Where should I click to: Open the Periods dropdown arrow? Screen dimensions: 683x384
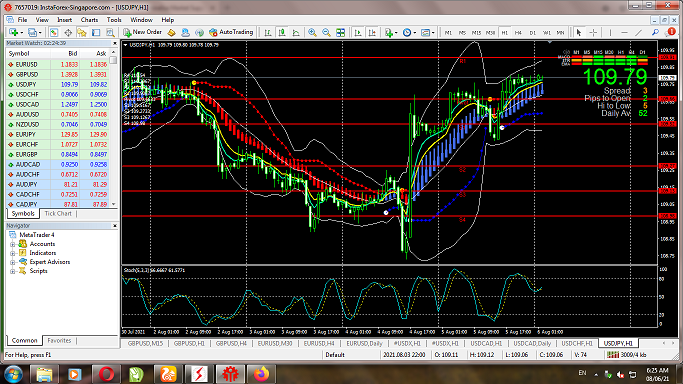(415, 33)
